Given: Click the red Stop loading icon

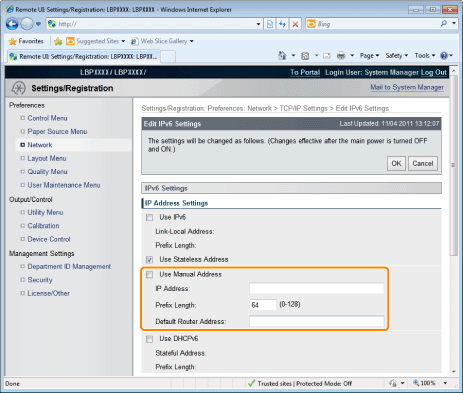Looking at the screenshot, I should click(x=295, y=24).
